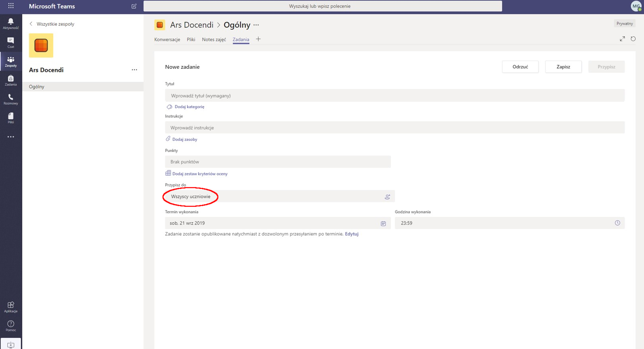Open the app launcher waffle icon
Viewport: 644px width, 349px height.
[x=11, y=6]
